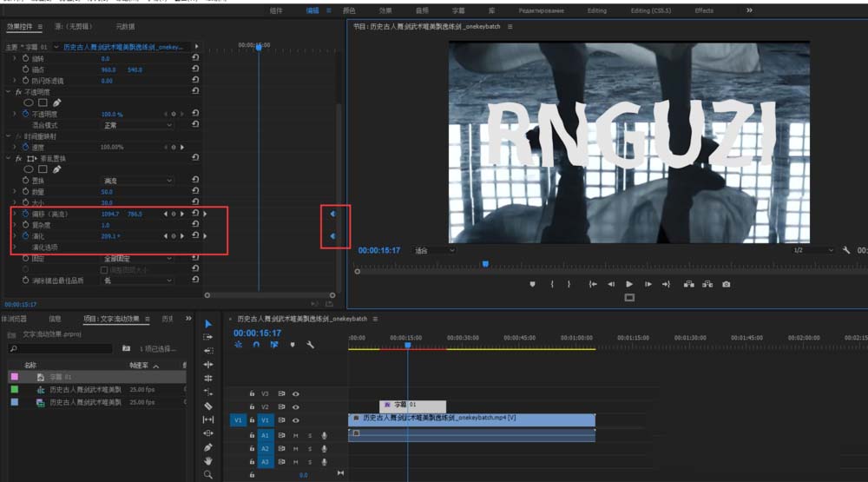Click the Export Frame camera icon

coord(726,284)
